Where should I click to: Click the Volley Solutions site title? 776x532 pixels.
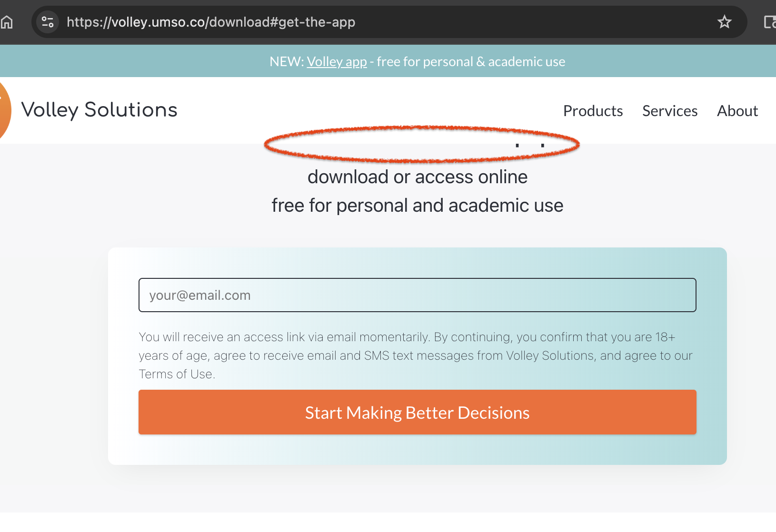pos(99,110)
